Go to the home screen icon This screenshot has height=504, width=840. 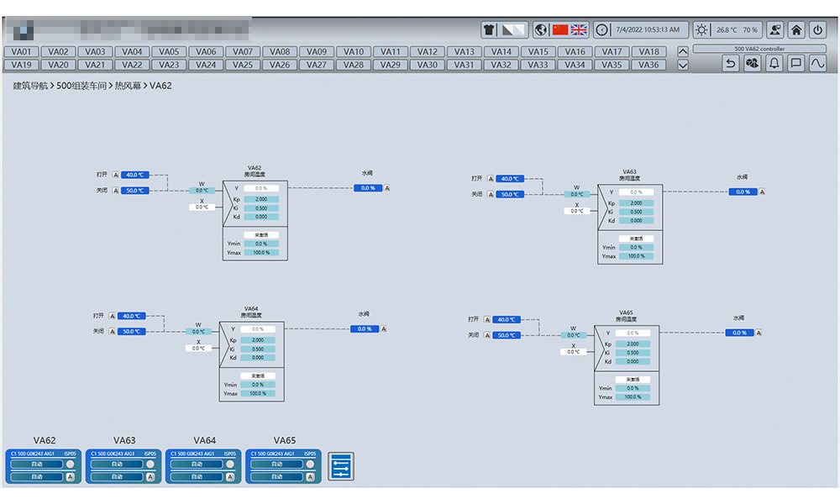796,30
